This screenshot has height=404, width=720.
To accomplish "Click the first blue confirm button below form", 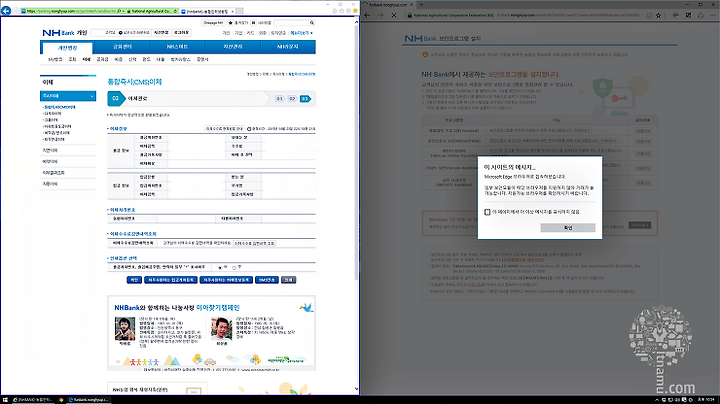I will [134, 280].
